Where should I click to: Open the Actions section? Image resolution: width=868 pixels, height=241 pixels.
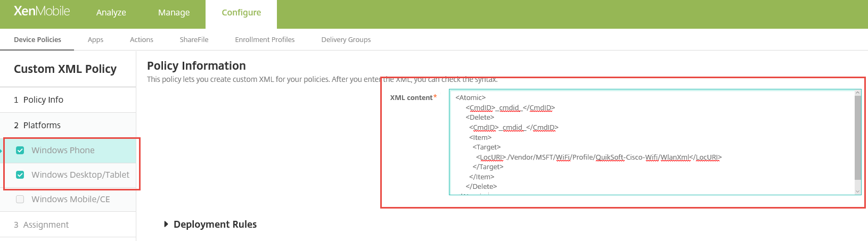click(x=141, y=39)
